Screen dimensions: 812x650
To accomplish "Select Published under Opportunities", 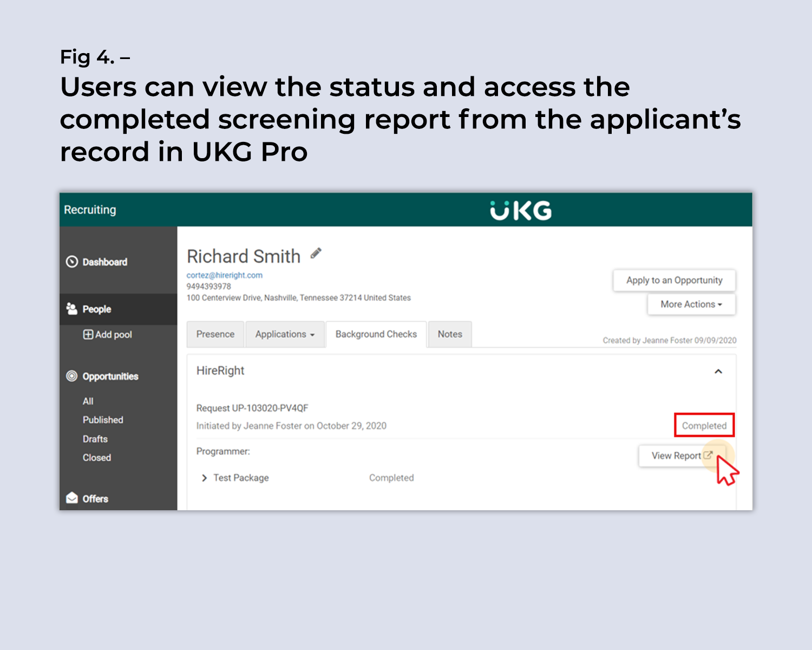I will click(x=103, y=420).
